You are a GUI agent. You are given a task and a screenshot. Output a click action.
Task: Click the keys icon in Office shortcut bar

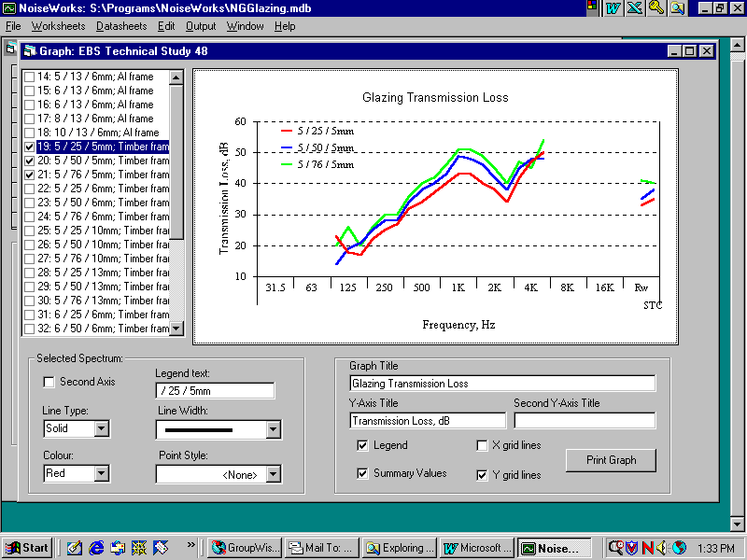click(x=656, y=8)
